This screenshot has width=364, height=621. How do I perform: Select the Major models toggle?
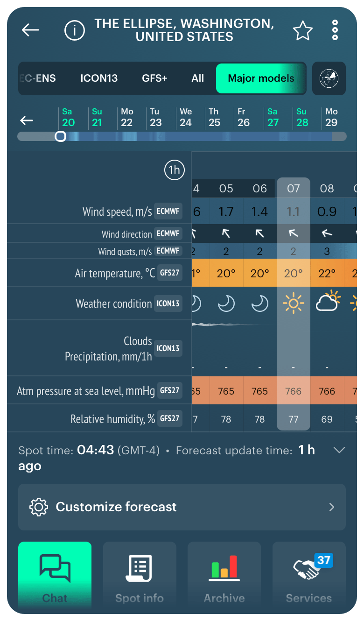click(261, 79)
